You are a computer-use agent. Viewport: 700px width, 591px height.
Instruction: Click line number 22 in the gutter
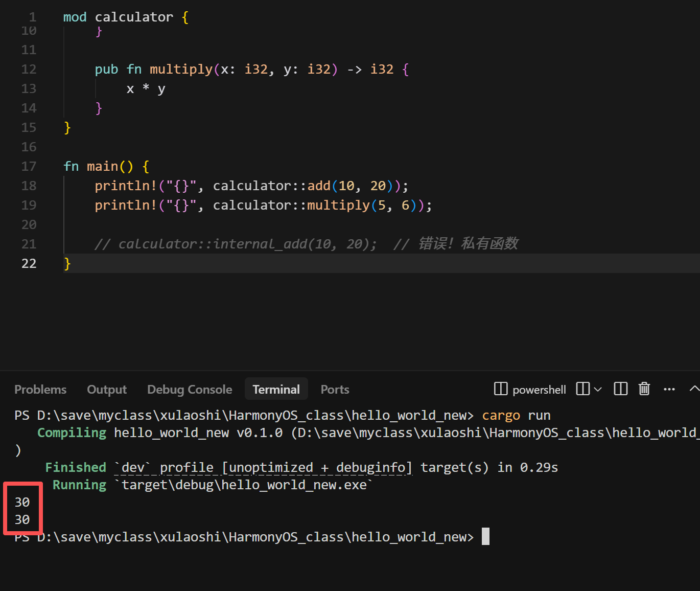[29, 263]
